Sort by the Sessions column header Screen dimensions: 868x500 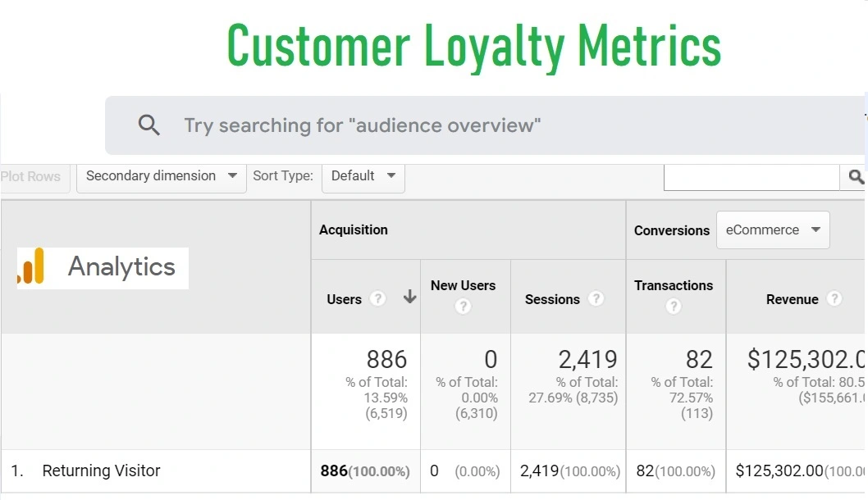[552, 300]
